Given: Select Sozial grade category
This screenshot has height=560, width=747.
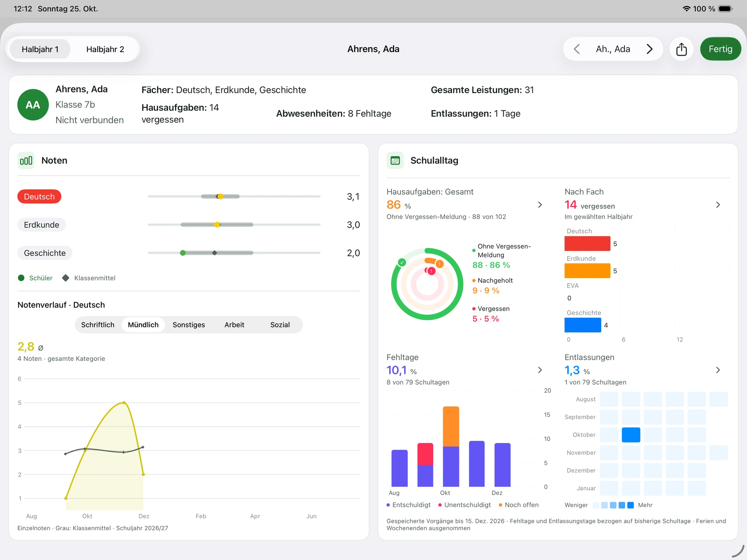Looking at the screenshot, I should click(x=280, y=325).
